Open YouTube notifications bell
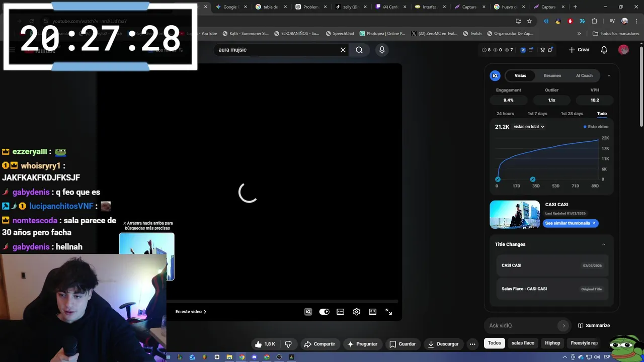The width and height of the screenshot is (644, 362). pyautogui.click(x=604, y=50)
